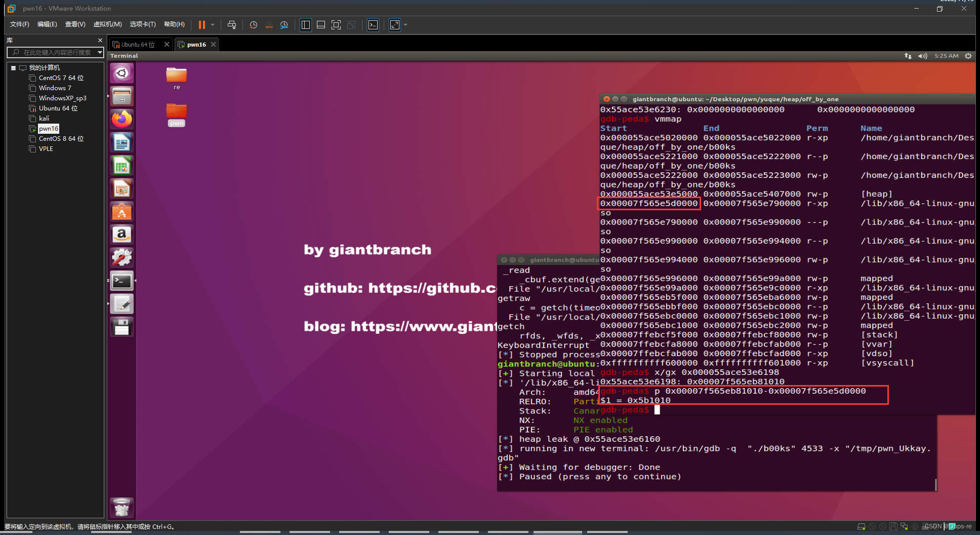
Task: Revert the virtual machine to its snapshot
Action: point(269,25)
